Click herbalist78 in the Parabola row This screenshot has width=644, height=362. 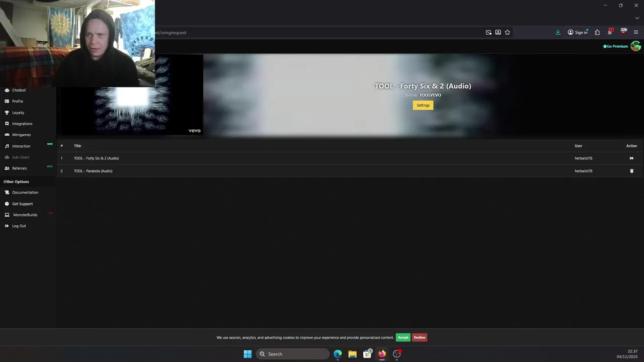584,171
